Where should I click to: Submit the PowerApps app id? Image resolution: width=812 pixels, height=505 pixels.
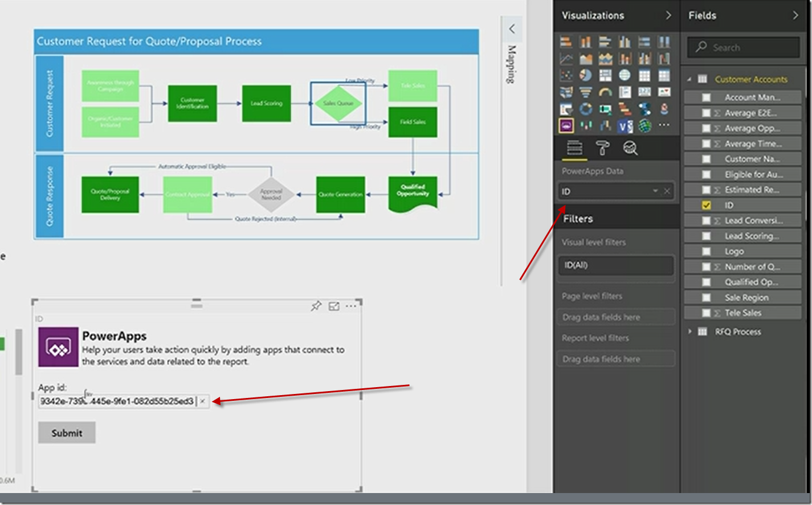coord(67,433)
